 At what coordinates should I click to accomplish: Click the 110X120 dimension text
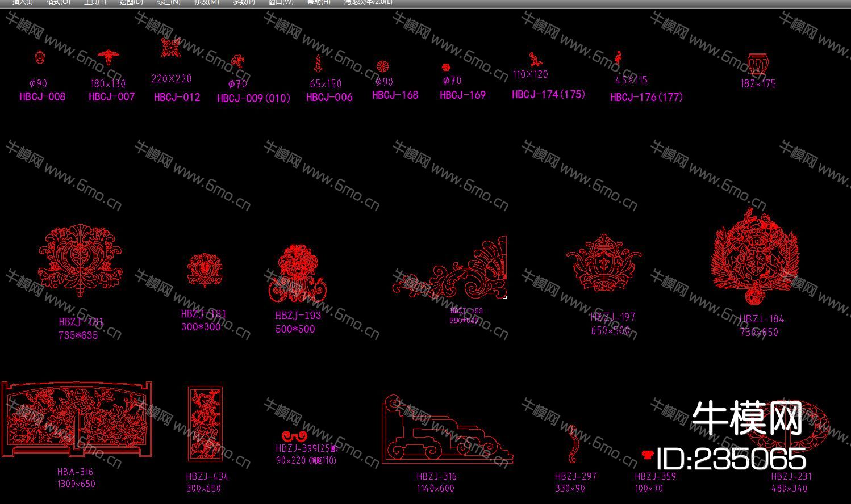click(530, 74)
